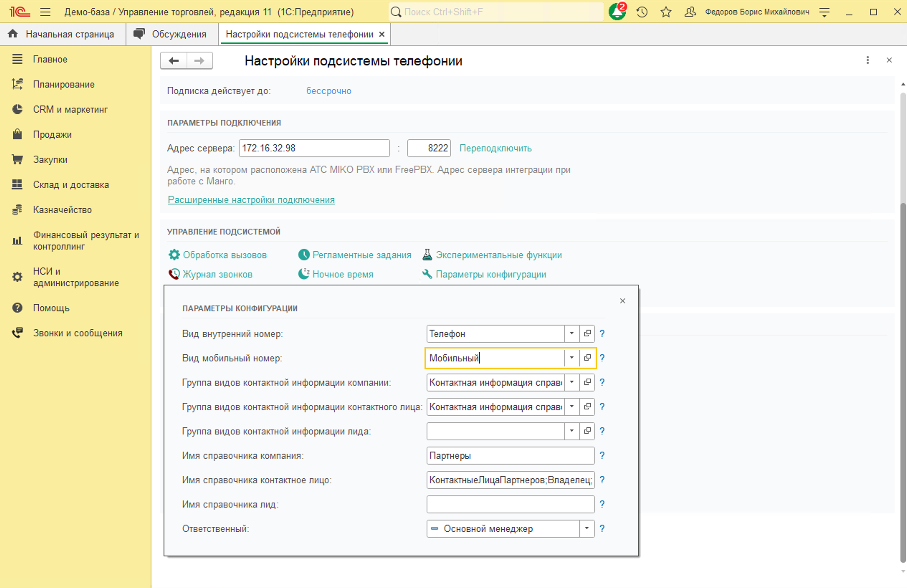Open the history clock icon

642,12
